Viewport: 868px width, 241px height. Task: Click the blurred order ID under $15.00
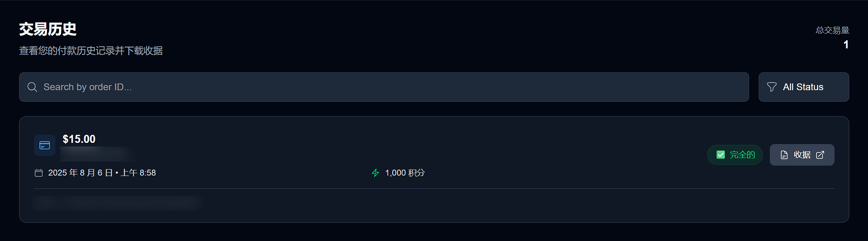tap(97, 154)
